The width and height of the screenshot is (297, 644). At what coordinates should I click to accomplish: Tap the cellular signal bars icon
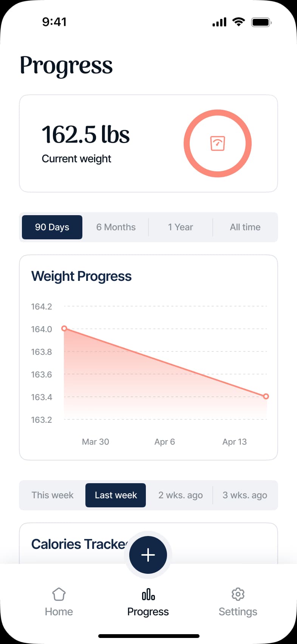pos(219,22)
